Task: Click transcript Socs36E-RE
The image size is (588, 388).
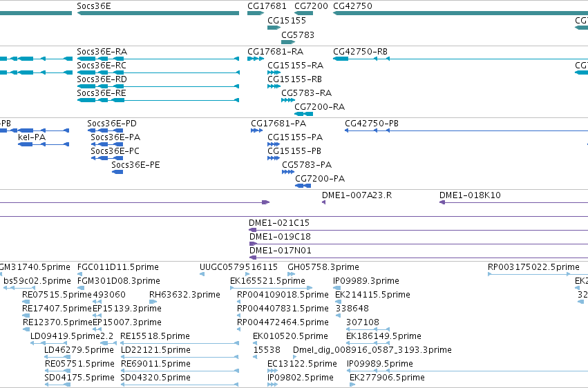Action: [158, 100]
